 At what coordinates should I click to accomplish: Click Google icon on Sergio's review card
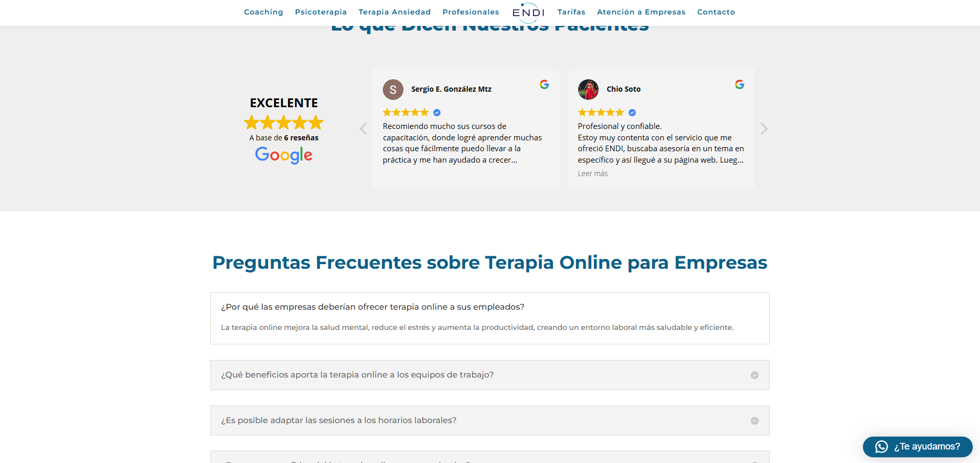544,84
